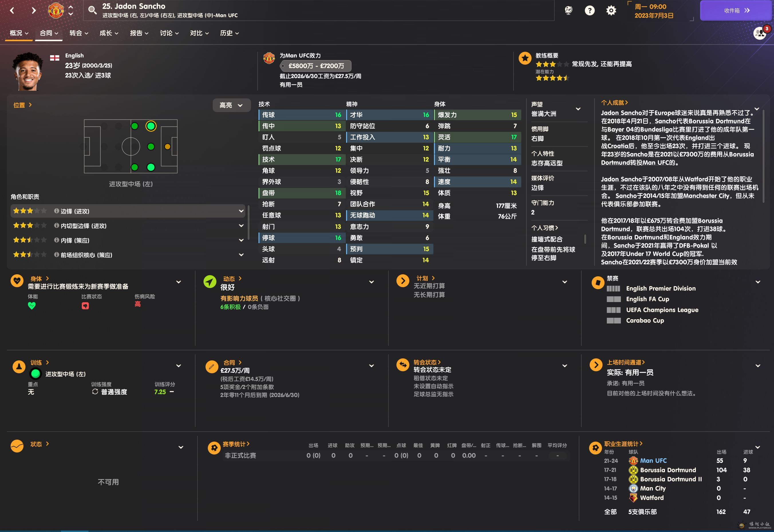
Task: Click the Manchester United club badge
Action: (x=56, y=10)
